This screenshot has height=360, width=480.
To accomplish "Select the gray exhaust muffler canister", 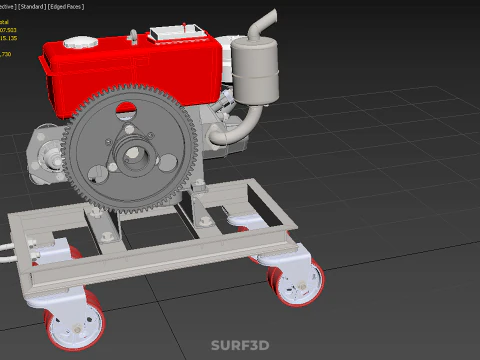I will [x=255, y=70].
